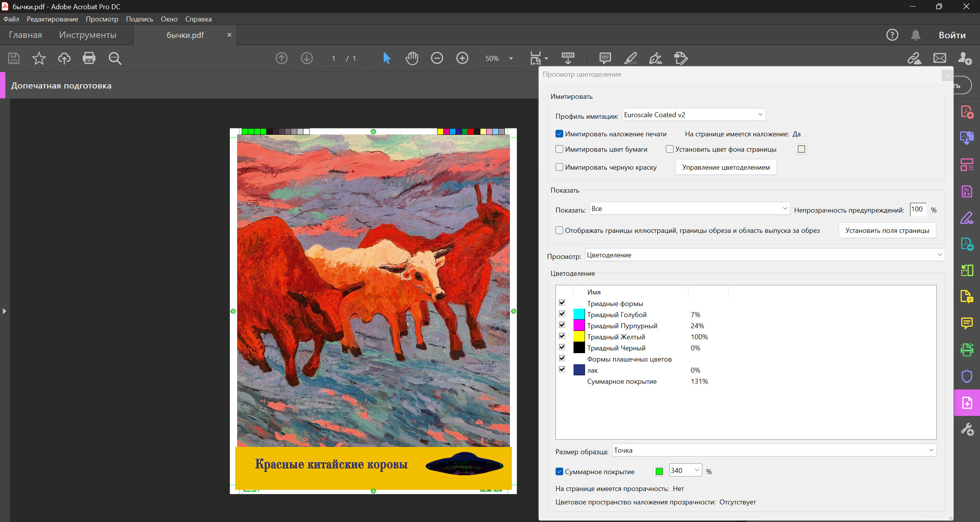Viewport: 980px width, 522px height.
Task: Click the current page number field
Action: tap(334, 58)
